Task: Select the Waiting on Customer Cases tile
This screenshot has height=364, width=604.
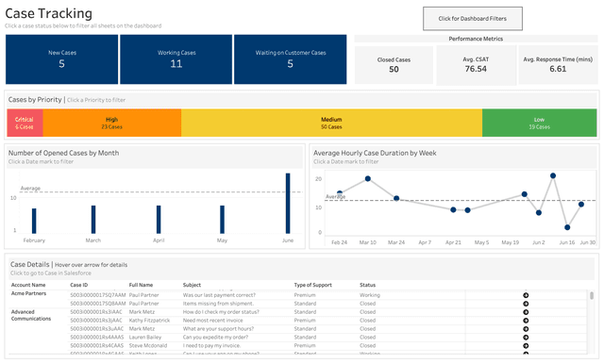Action: [x=291, y=59]
